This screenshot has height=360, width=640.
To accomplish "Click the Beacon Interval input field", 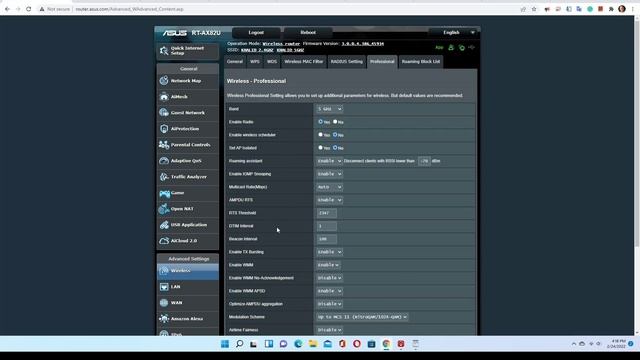I will (x=327, y=239).
